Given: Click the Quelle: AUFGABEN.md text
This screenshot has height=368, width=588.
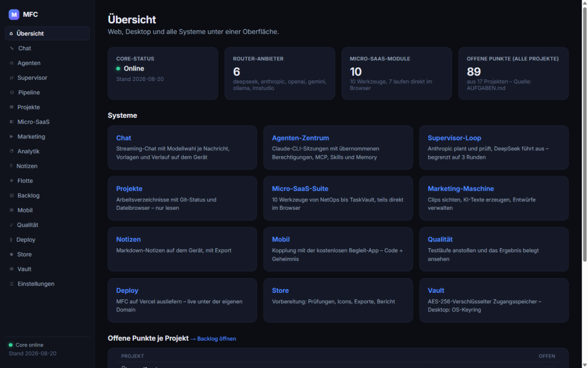Looking at the screenshot, I should 499,85.
